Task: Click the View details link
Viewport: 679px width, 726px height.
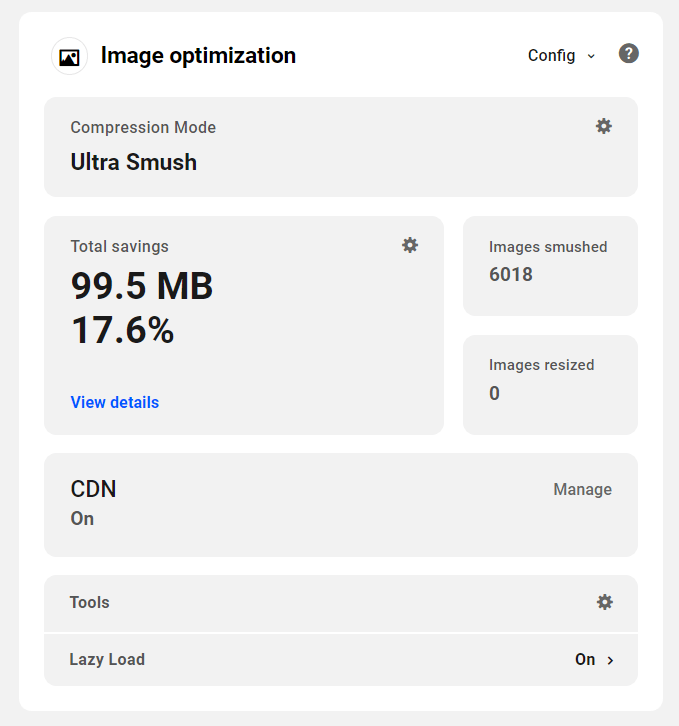Action: click(x=114, y=402)
